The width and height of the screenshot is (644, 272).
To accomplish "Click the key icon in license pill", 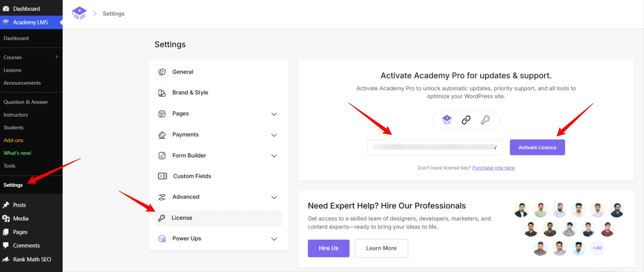I will pos(485,120).
